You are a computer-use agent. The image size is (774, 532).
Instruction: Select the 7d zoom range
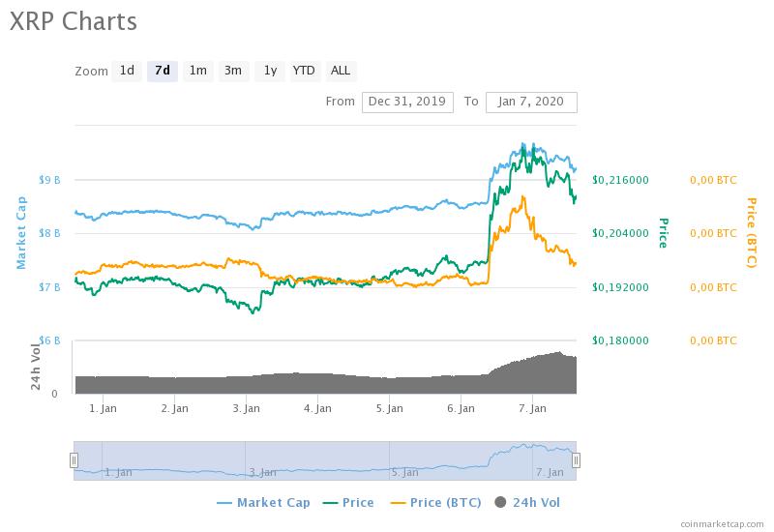163,71
